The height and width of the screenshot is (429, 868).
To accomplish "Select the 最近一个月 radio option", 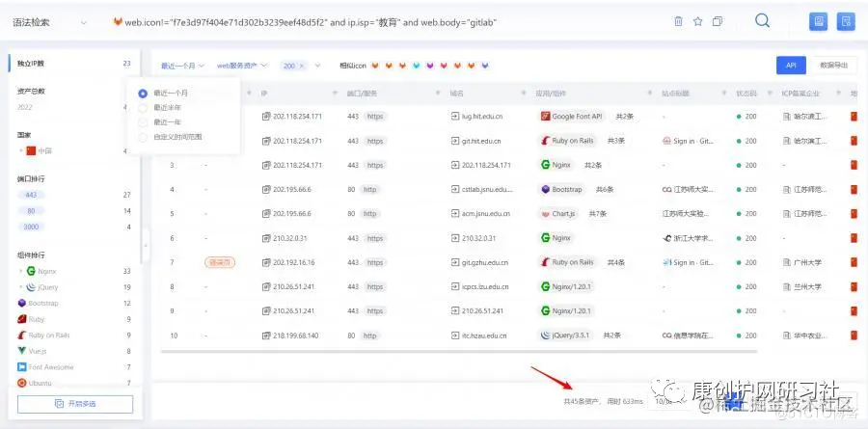I will point(143,93).
